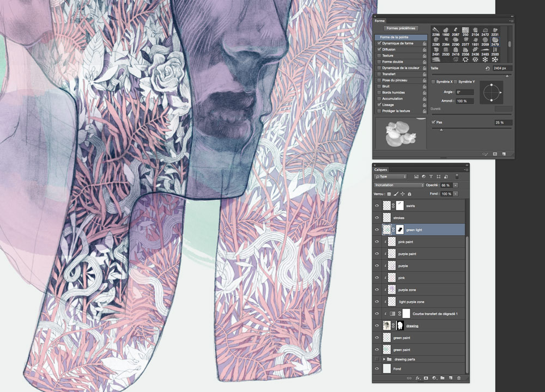This screenshot has height=392, width=545.
Task: Filter layers by shape layer icon
Action: pyautogui.click(x=438, y=177)
